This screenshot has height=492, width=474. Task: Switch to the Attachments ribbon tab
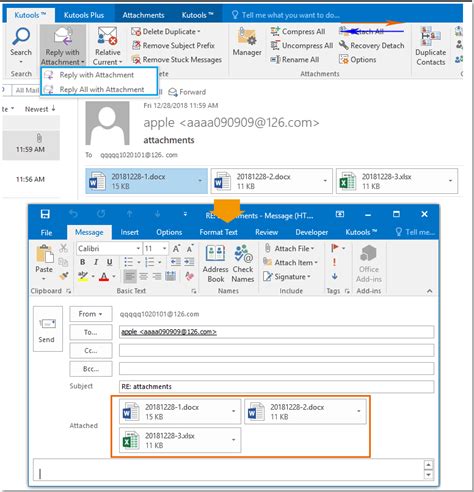pyautogui.click(x=143, y=15)
